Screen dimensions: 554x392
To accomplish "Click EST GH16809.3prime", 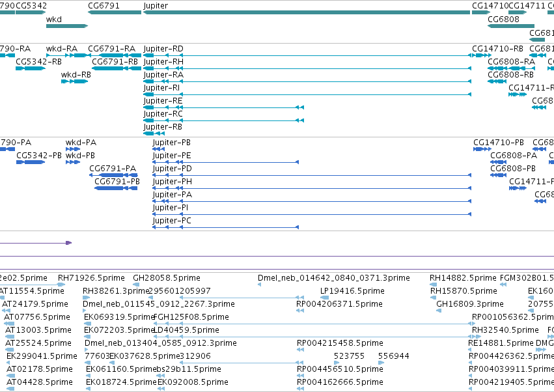I will tap(439, 311).
